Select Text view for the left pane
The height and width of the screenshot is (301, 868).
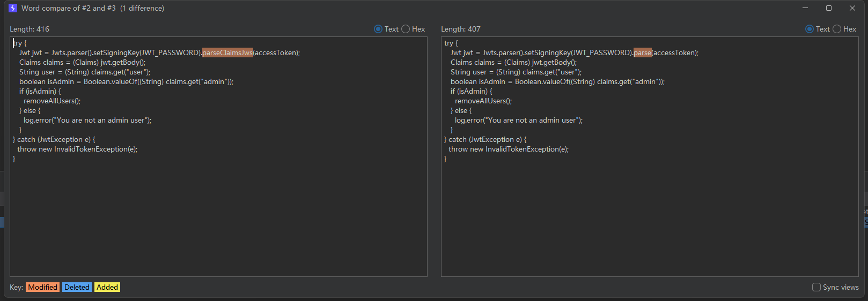pyautogui.click(x=378, y=29)
